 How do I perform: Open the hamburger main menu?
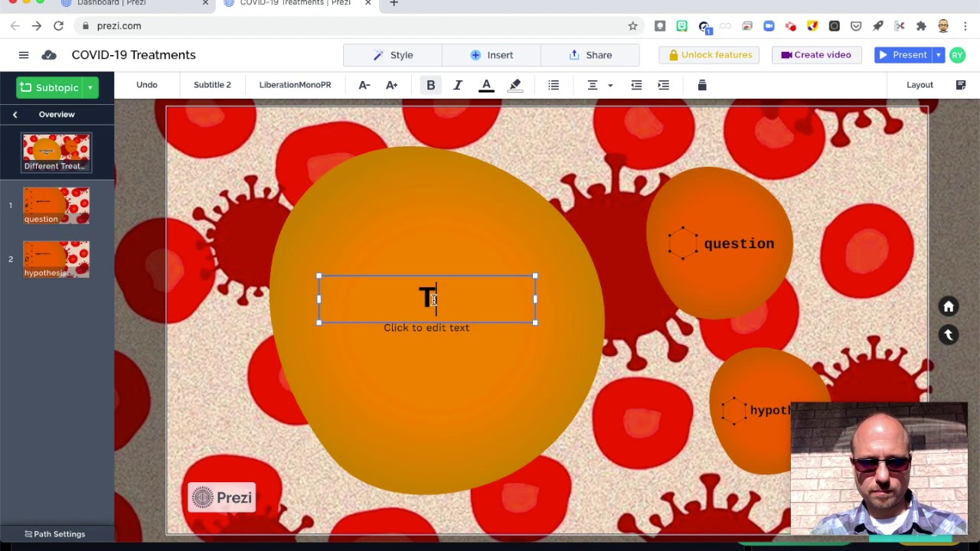tap(24, 55)
